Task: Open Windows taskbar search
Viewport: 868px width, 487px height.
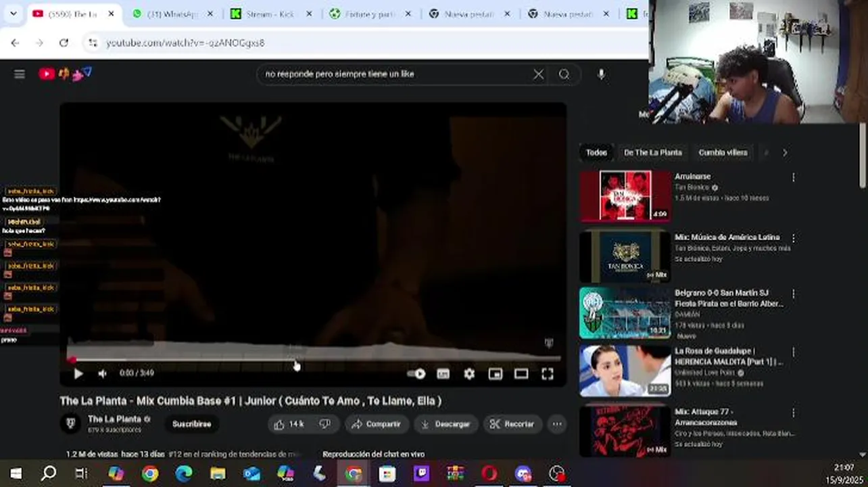Action: pos(49,473)
